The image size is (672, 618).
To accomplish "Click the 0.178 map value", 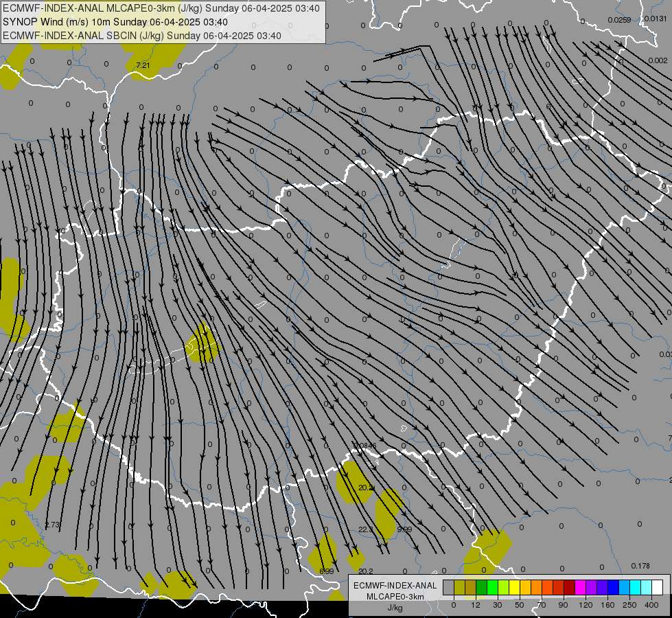I will click(x=640, y=566).
